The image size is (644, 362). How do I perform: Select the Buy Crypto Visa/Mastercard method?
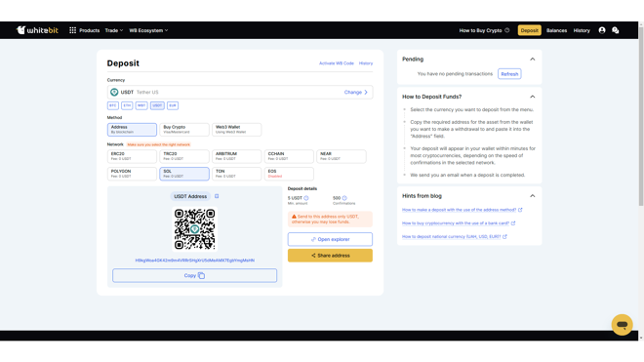click(x=184, y=130)
